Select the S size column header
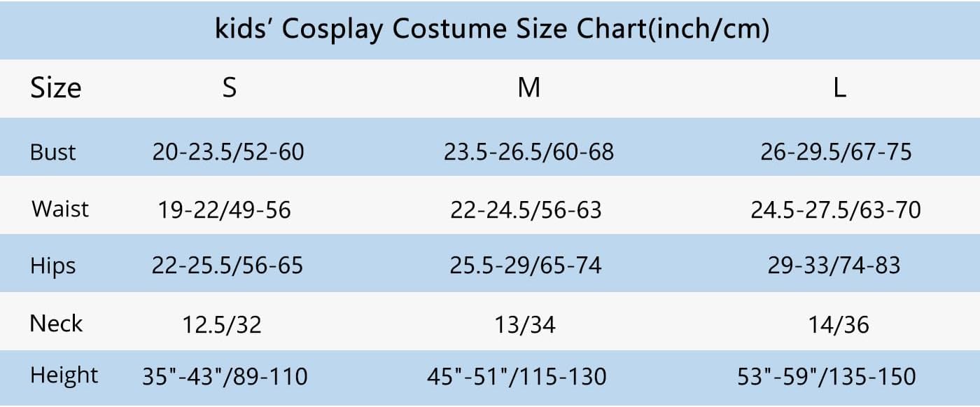The image size is (980, 407). (x=229, y=88)
